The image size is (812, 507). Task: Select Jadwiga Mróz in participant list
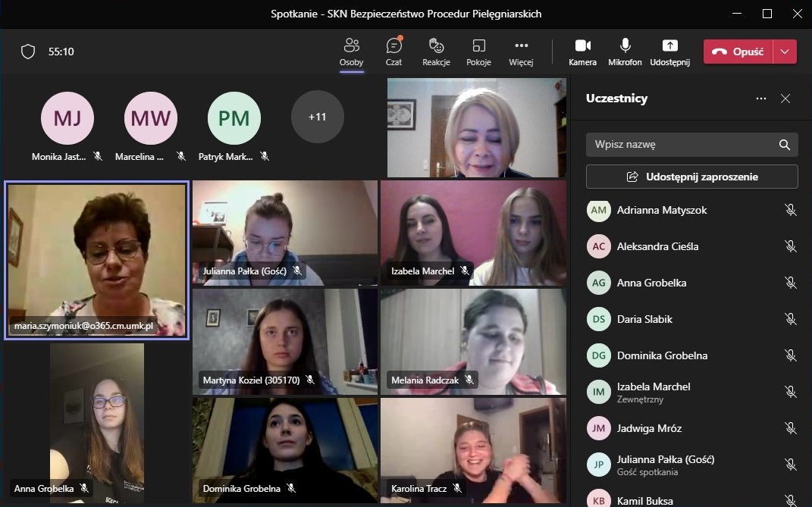click(x=649, y=428)
